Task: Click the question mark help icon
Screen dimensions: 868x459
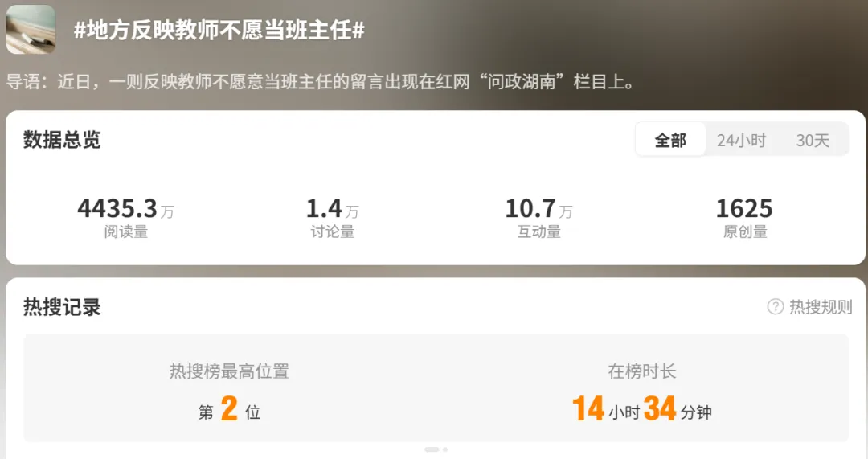Action: [x=775, y=306]
